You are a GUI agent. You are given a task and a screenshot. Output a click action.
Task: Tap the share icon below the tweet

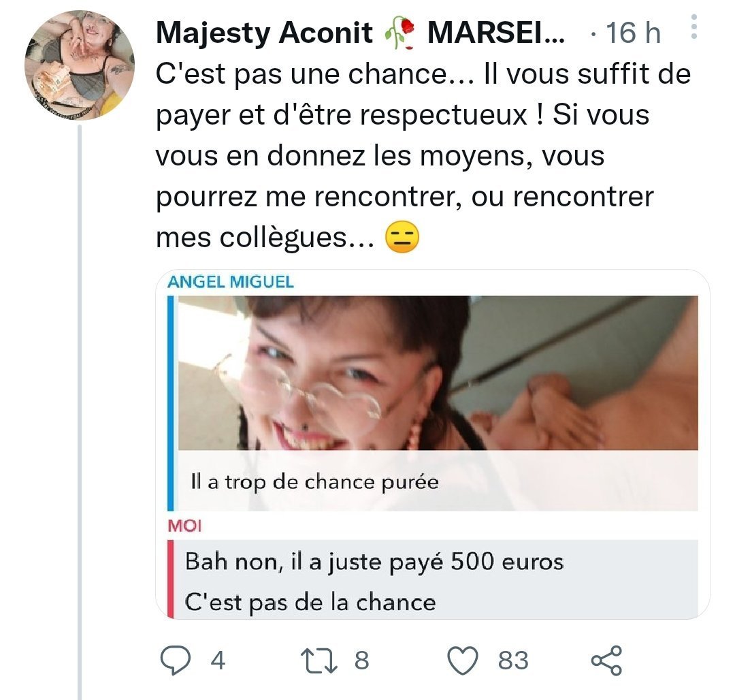pos(606,661)
